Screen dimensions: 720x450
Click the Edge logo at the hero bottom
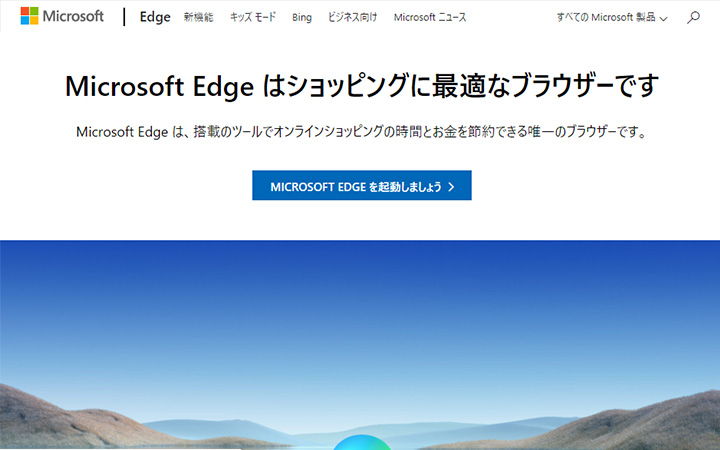[360, 443]
